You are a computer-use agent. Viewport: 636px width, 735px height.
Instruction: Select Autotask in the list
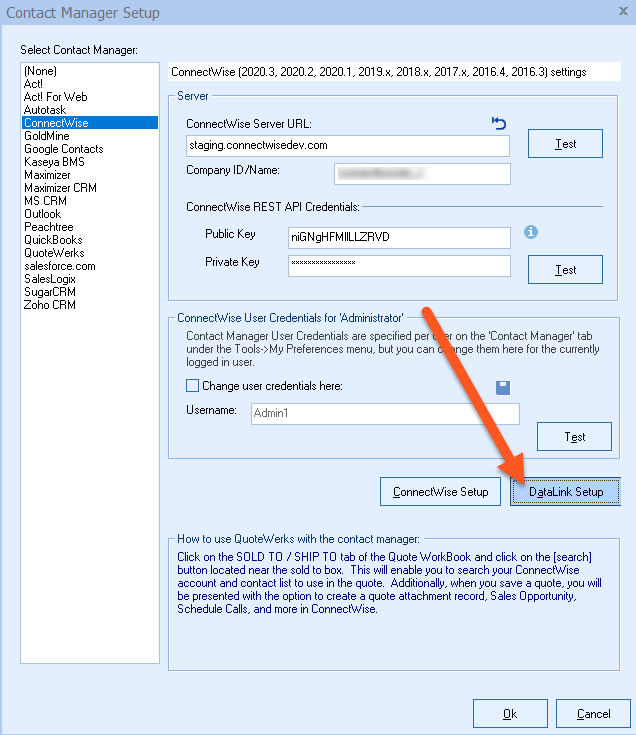[x=90, y=110]
